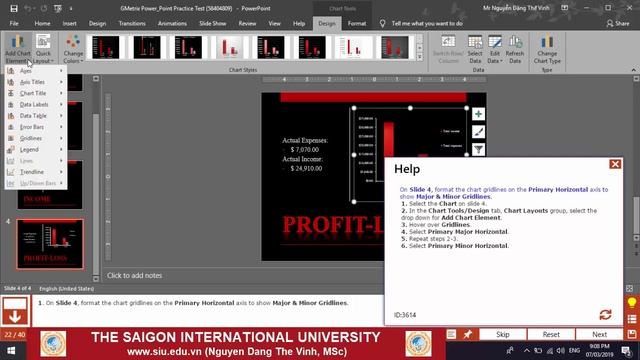640x360 pixels.
Task: Select the first chart style thumbnail
Action: click(106, 47)
